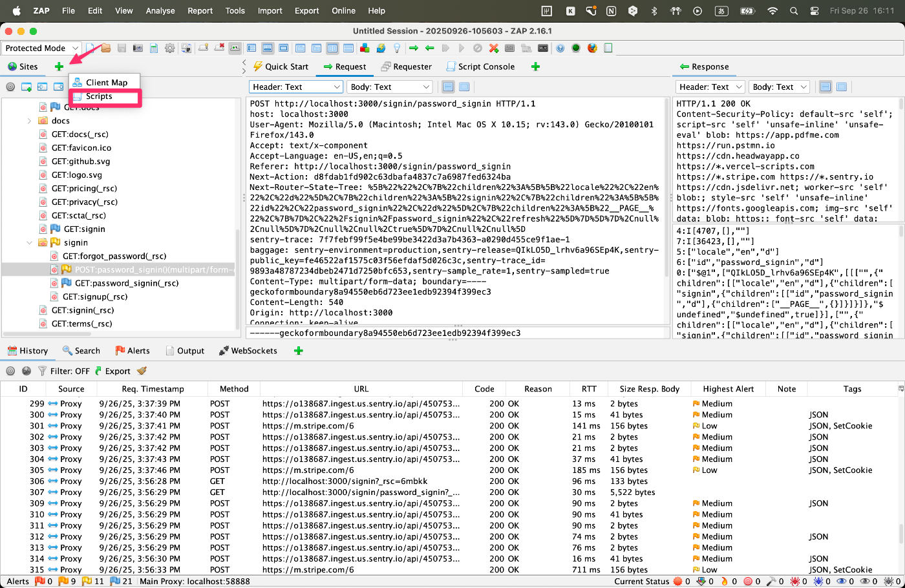Switch to the Alerts tab

[133, 351]
